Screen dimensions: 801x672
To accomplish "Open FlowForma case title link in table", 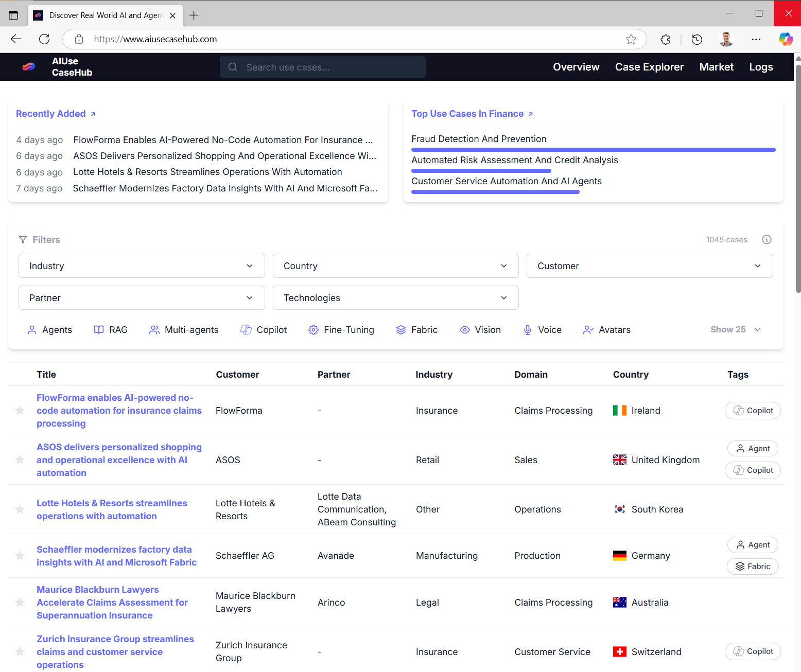I will [x=119, y=411].
